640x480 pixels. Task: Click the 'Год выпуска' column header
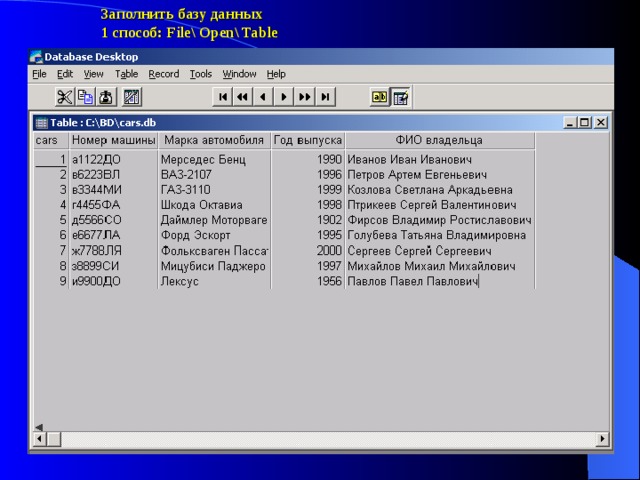[308, 140]
